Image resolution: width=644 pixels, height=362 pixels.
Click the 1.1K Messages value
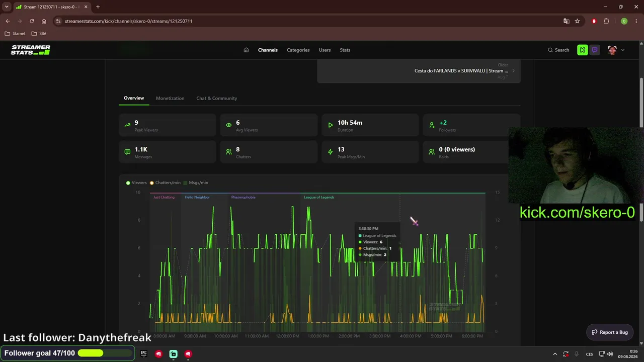tap(141, 149)
